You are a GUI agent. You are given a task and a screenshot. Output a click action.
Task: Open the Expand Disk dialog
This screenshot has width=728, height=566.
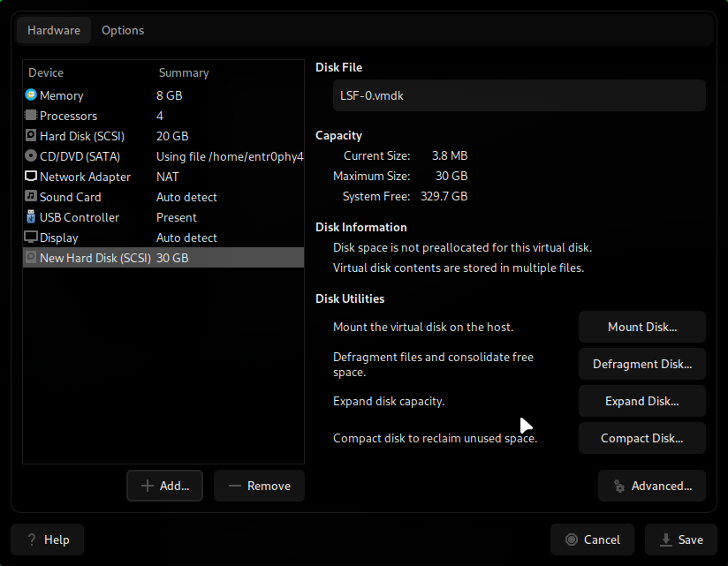(x=641, y=401)
